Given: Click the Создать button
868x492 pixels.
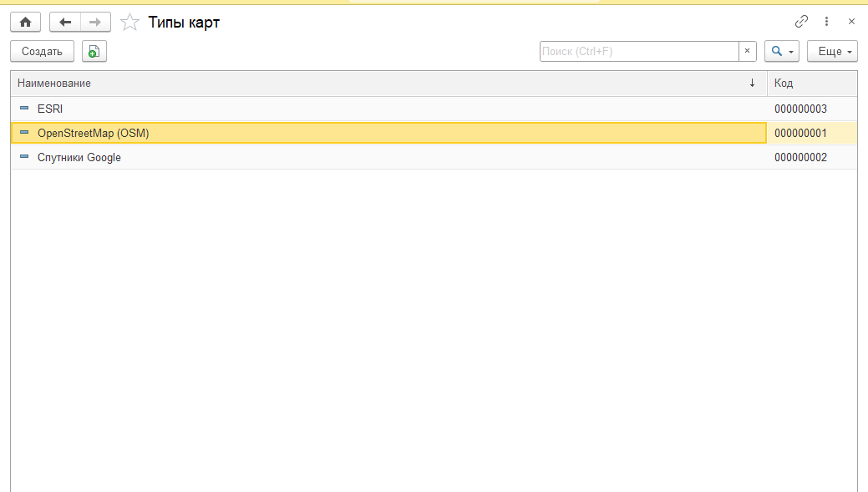Looking at the screenshot, I should [x=42, y=52].
